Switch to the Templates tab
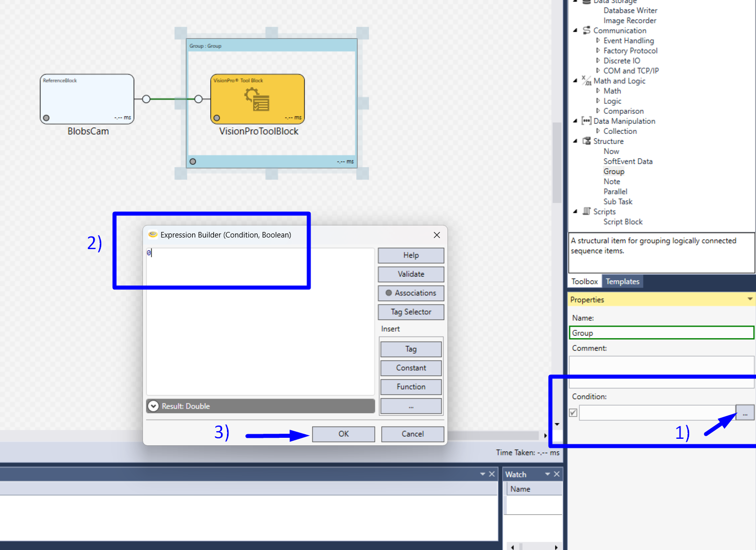 [622, 281]
